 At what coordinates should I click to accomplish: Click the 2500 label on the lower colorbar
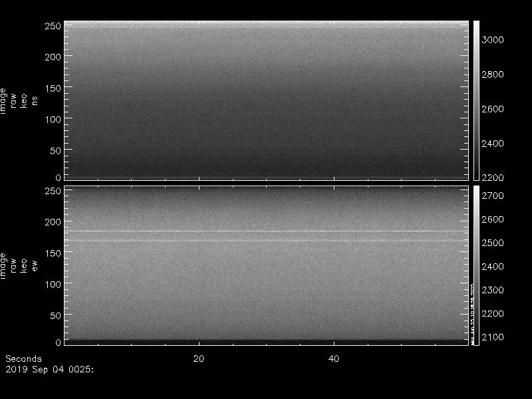pos(493,243)
